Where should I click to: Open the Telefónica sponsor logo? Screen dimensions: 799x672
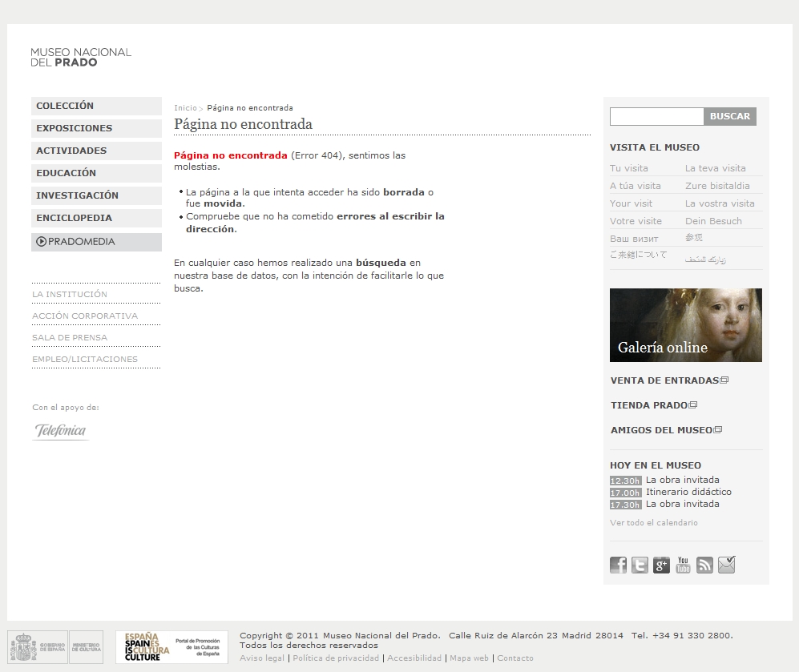(x=61, y=431)
